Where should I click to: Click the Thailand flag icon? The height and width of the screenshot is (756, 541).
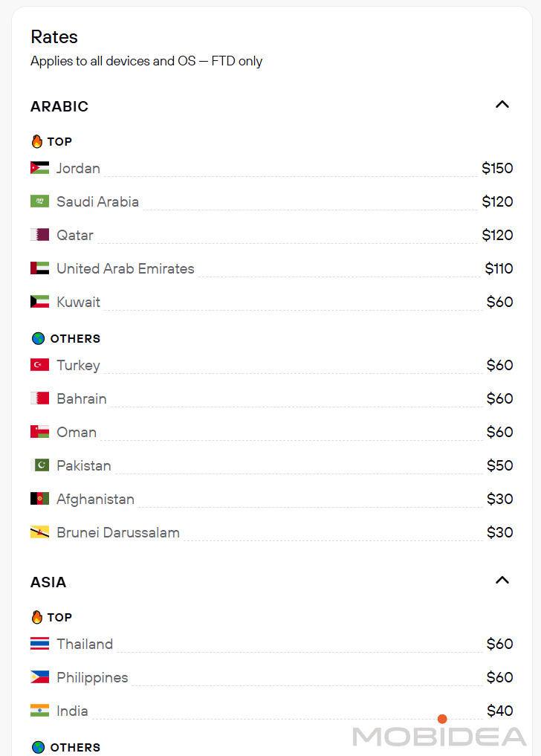tap(39, 644)
